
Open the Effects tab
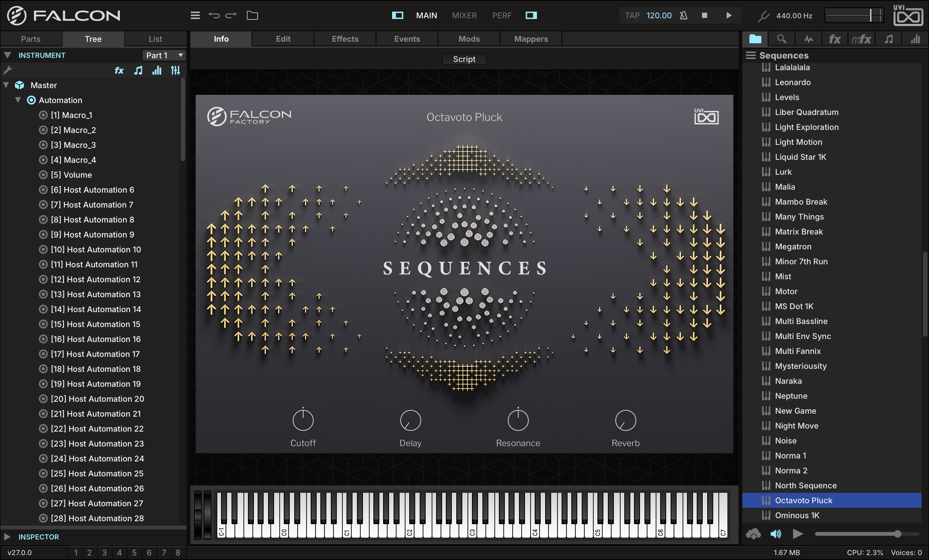point(345,39)
